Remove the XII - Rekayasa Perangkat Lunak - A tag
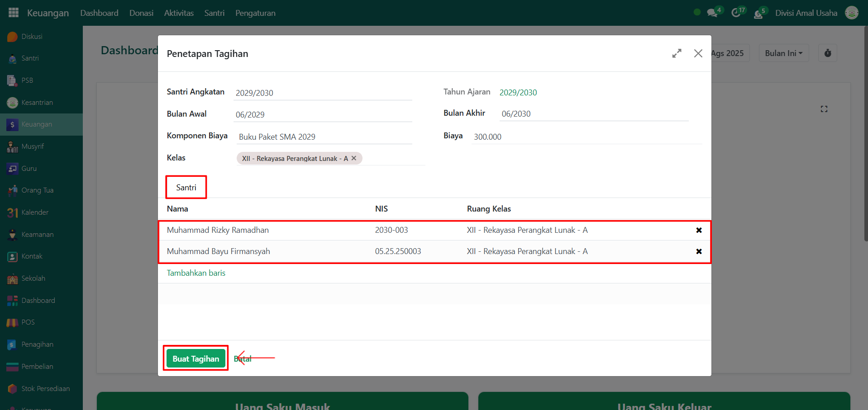 pos(354,158)
